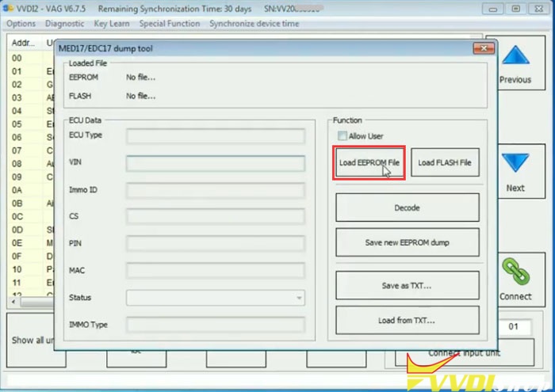Click into the VIN field
Screen dimensions: 555x392
215,163
